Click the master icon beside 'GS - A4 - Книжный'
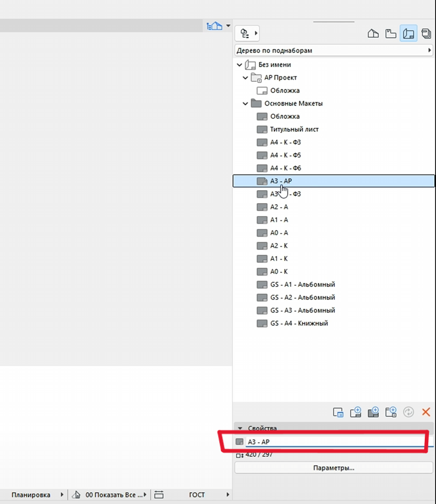This screenshot has height=504, width=436. tap(262, 323)
